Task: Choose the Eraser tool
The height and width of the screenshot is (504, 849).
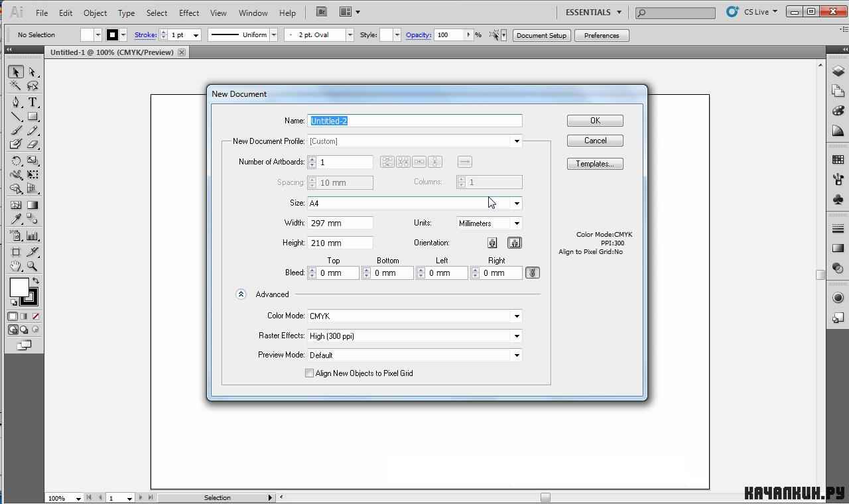Action: pos(33,145)
